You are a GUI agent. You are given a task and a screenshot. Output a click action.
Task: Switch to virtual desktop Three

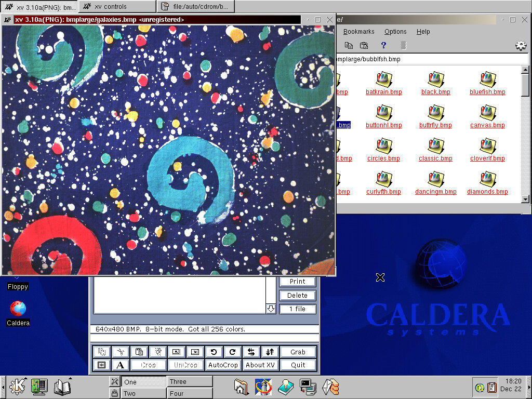[x=190, y=381]
